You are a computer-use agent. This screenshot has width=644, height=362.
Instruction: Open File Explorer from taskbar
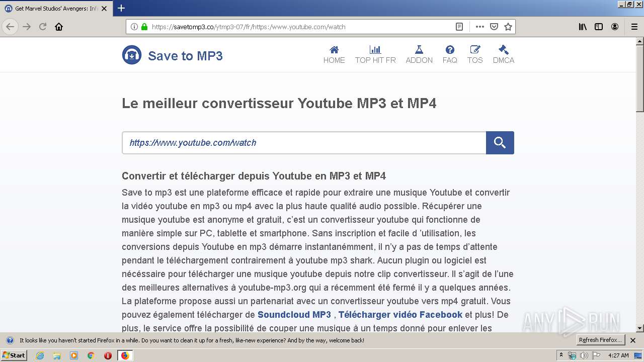[57, 355]
